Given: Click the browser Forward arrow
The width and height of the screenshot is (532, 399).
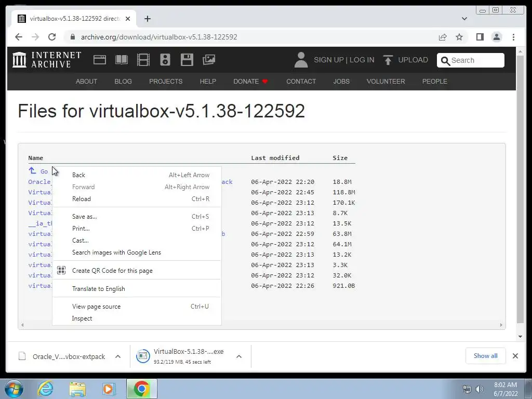Looking at the screenshot, I should click(35, 37).
